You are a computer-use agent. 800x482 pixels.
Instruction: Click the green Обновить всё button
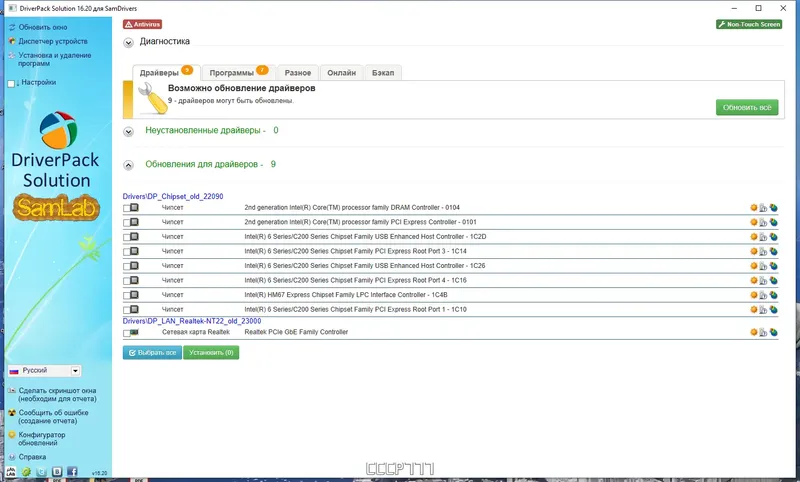[x=747, y=107]
